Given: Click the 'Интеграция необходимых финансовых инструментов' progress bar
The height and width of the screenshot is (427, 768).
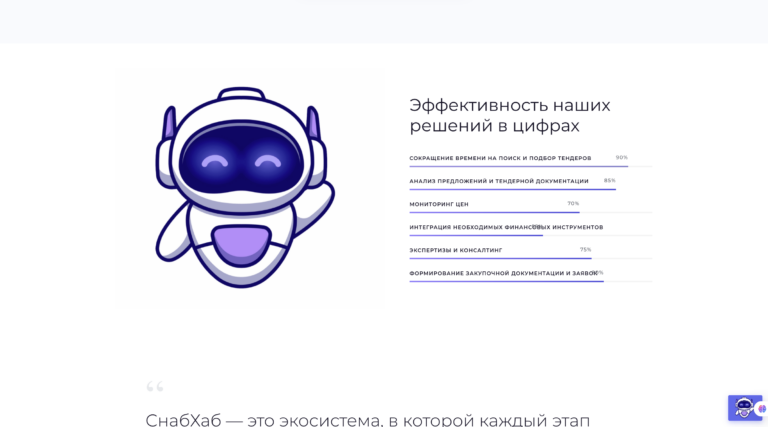Looking at the screenshot, I should [x=531, y=236].
